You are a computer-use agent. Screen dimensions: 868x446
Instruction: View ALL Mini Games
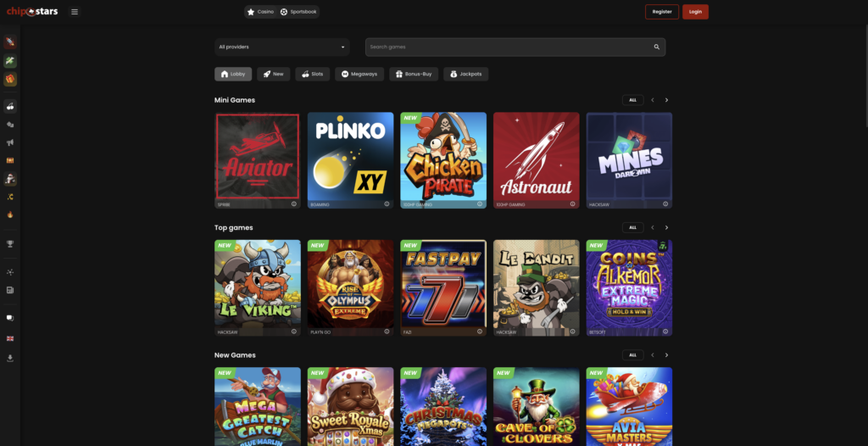632,100
